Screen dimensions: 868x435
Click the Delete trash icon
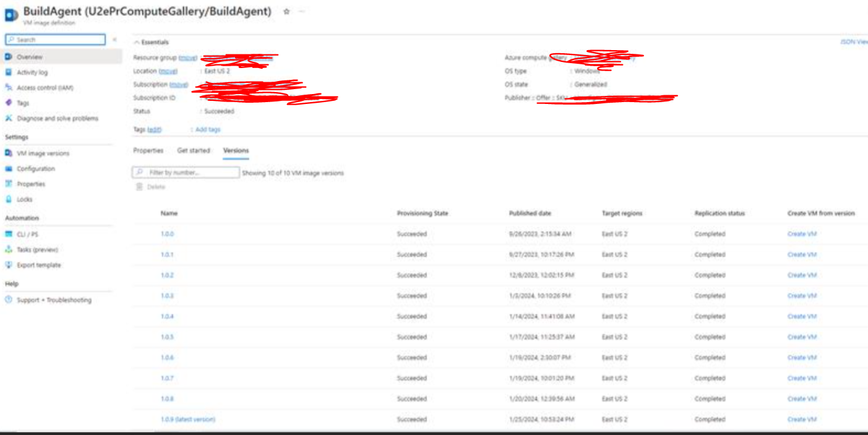(x=139, y=187)
